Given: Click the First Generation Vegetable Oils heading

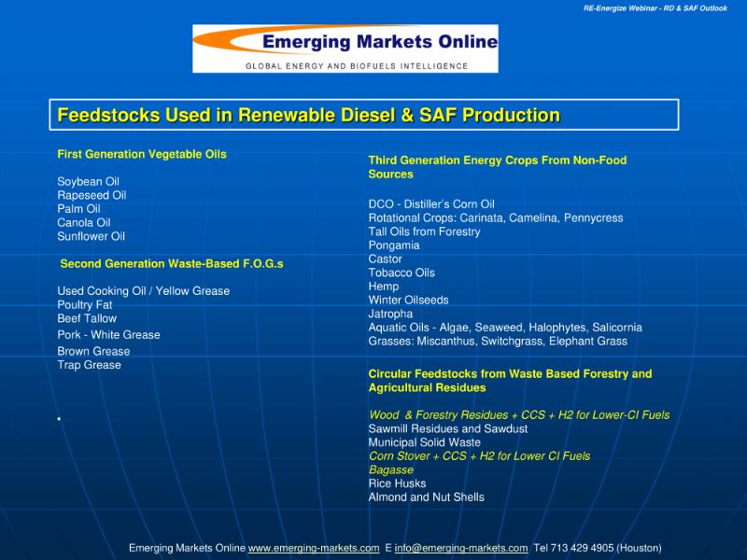Looking at the screenshot, I should (142, 154).
